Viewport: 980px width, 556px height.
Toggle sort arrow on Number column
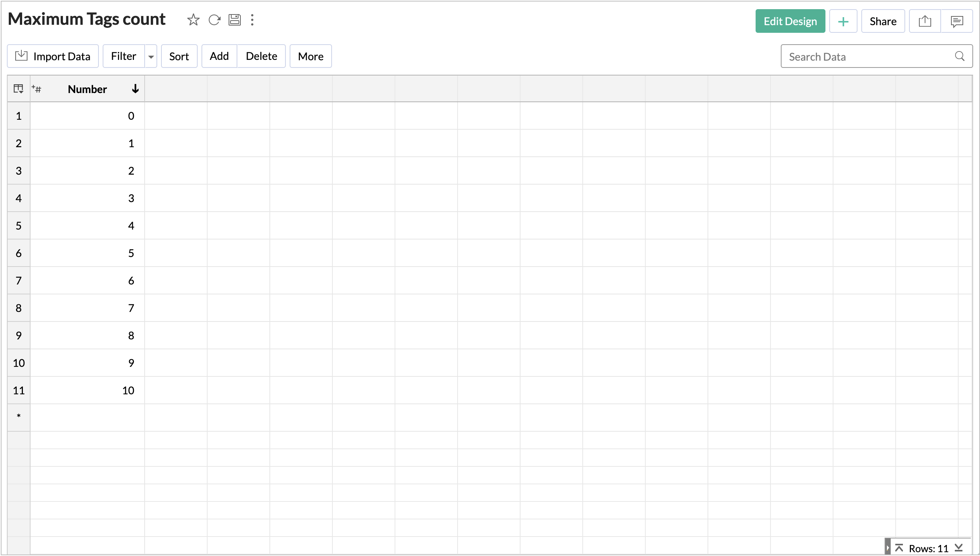[135, 89]
